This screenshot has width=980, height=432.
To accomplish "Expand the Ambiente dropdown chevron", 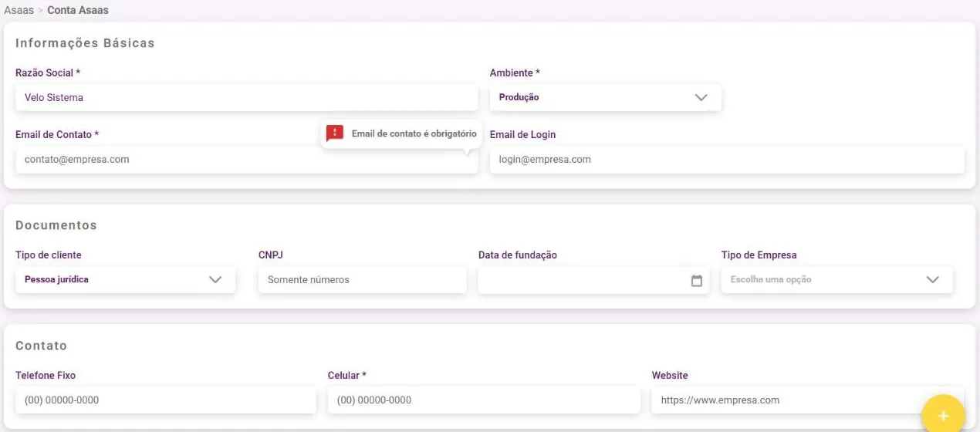I will (x=701, y=98).
